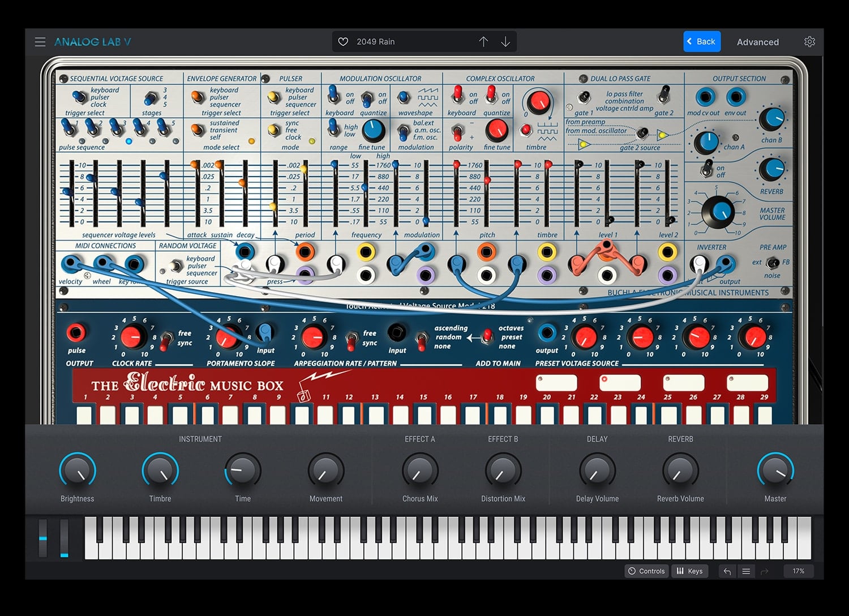Viewport: 849px width, 616px height.
Task: Click touch plate key number 13
Action: pos(375,415)
